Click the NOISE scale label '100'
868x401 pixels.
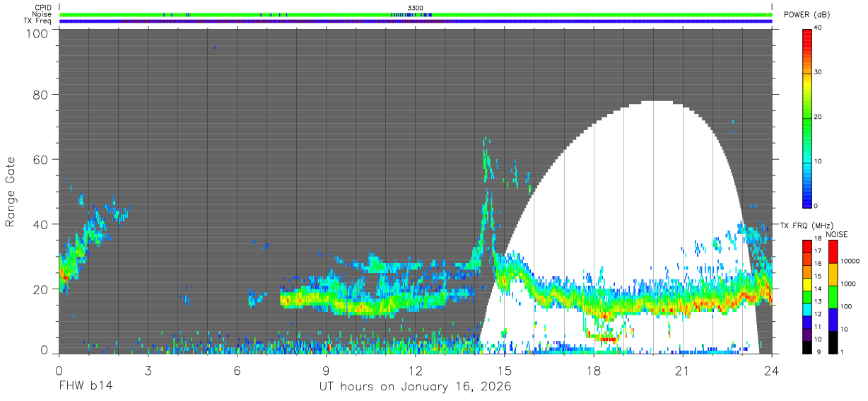click(x=846, y=306)
